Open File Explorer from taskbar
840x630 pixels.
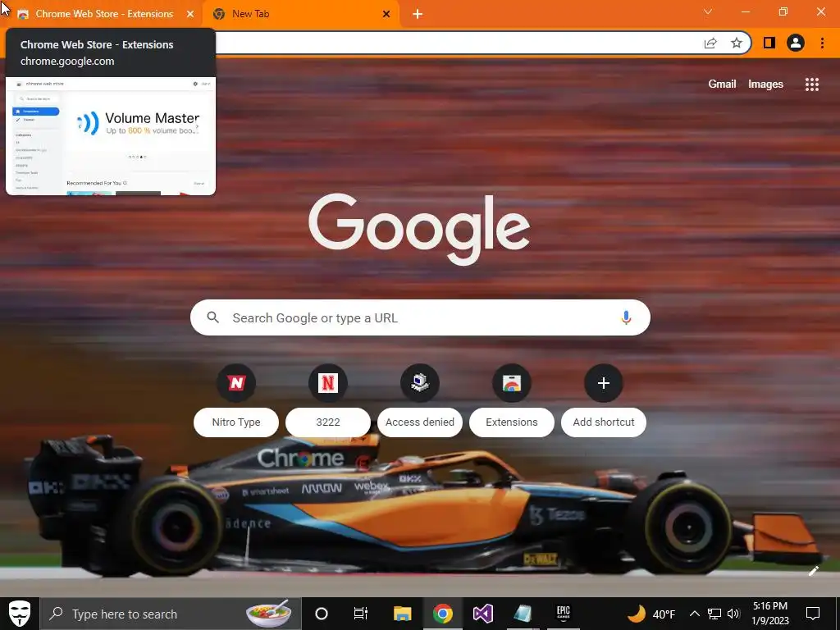(402, 614)
